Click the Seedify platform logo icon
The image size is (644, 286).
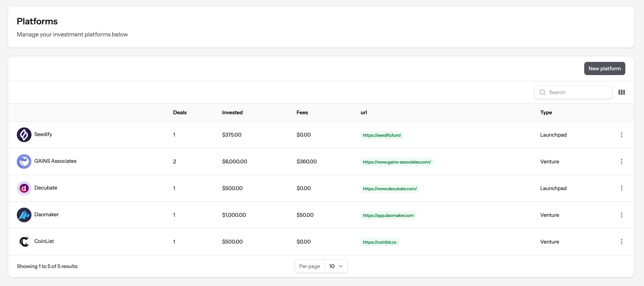pos(24,135)
